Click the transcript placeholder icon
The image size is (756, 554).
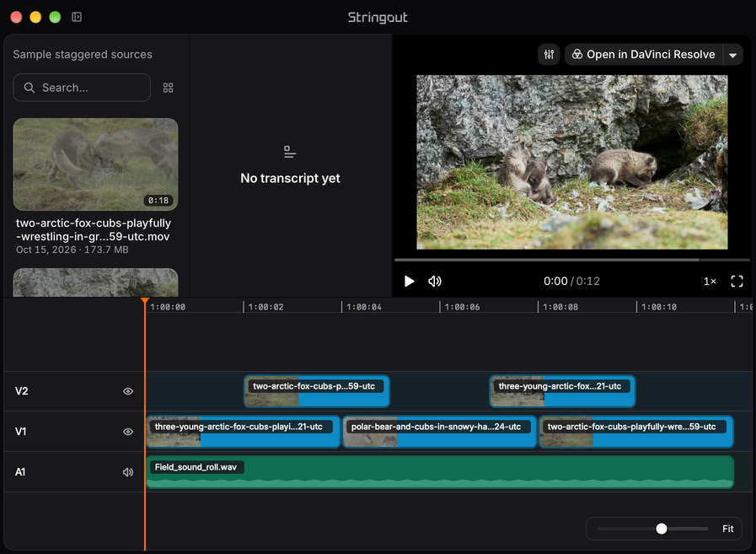290,152
